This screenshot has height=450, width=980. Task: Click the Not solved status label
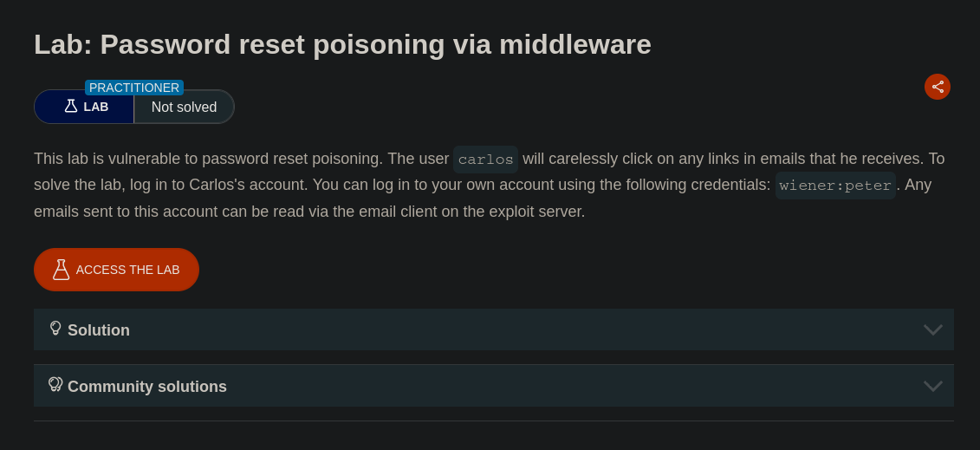pos(184,108)
